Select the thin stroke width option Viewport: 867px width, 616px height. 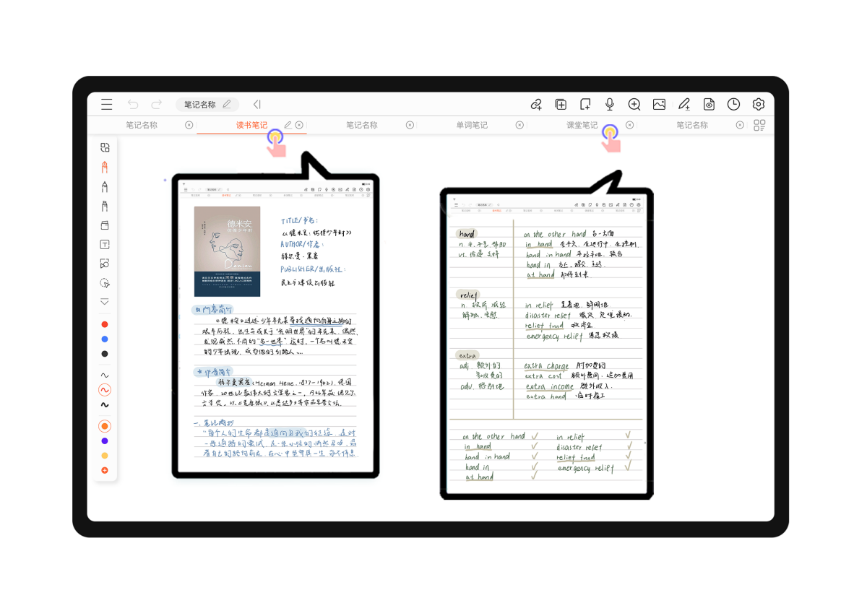click(x=105, y=376)
